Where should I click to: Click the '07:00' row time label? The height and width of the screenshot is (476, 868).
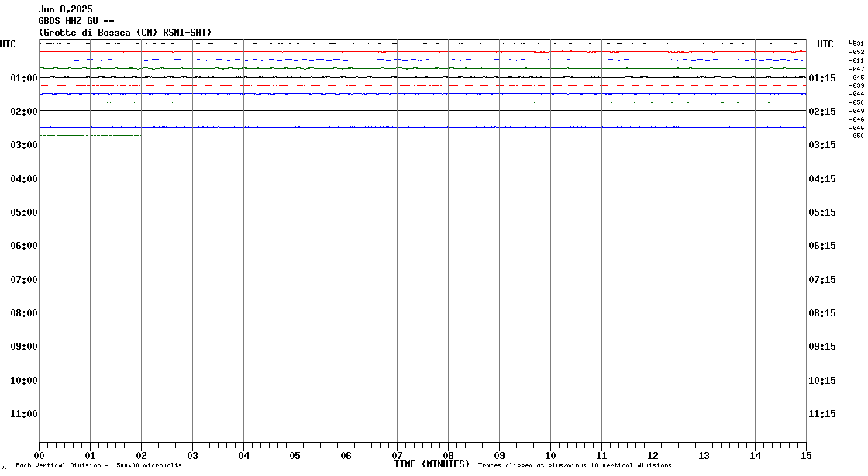24,280
